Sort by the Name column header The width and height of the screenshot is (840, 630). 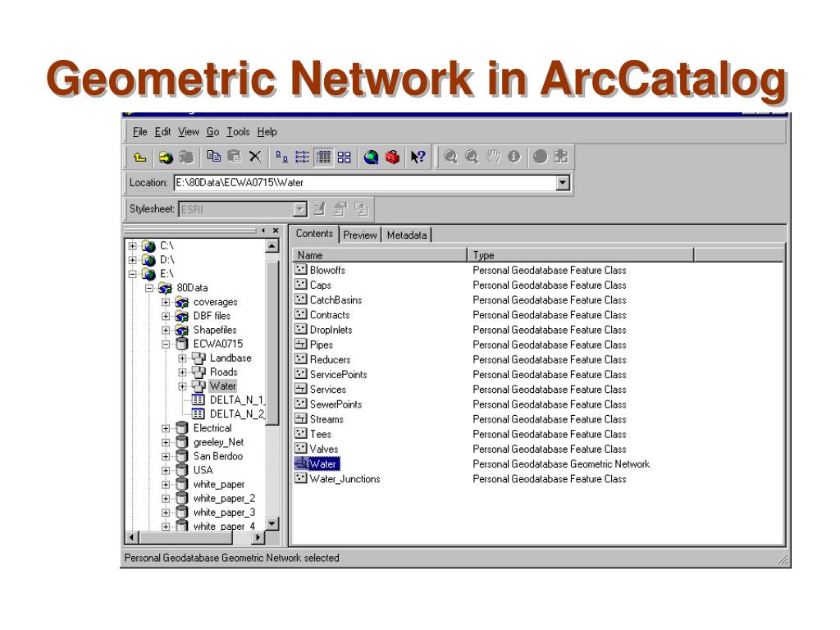380,255
